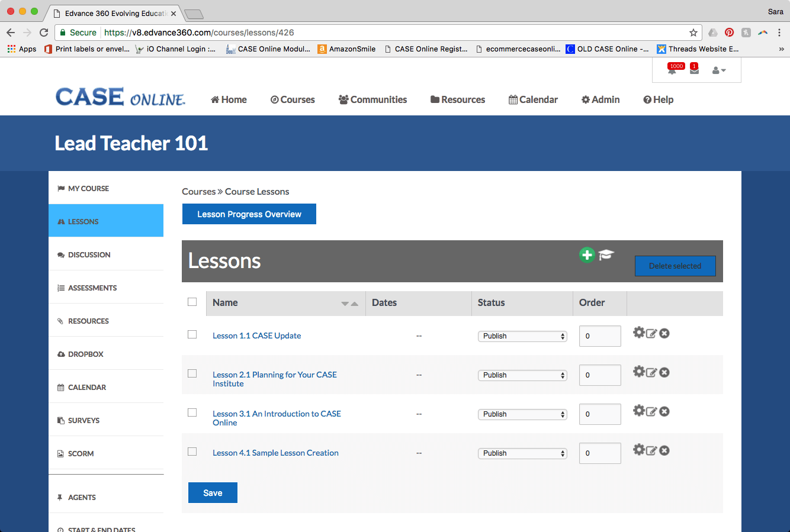Click the Lesson Progress Overview button
This screenshot has width=790, height=532.
[249, 214]
